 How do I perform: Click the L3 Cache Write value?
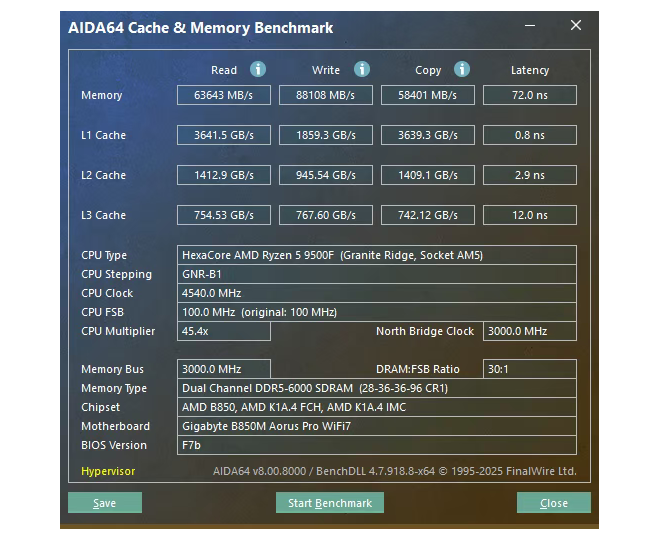click(x=326, y=215)
